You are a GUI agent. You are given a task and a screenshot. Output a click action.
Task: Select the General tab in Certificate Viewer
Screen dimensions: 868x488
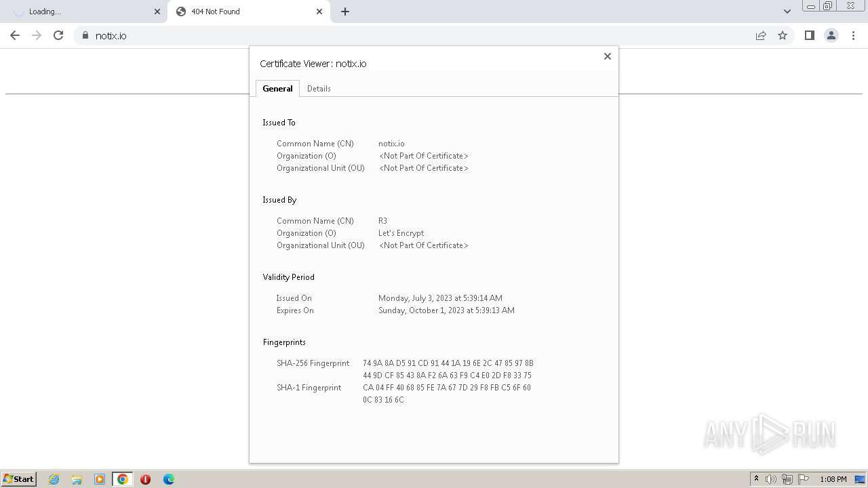(x=277, y=89)
